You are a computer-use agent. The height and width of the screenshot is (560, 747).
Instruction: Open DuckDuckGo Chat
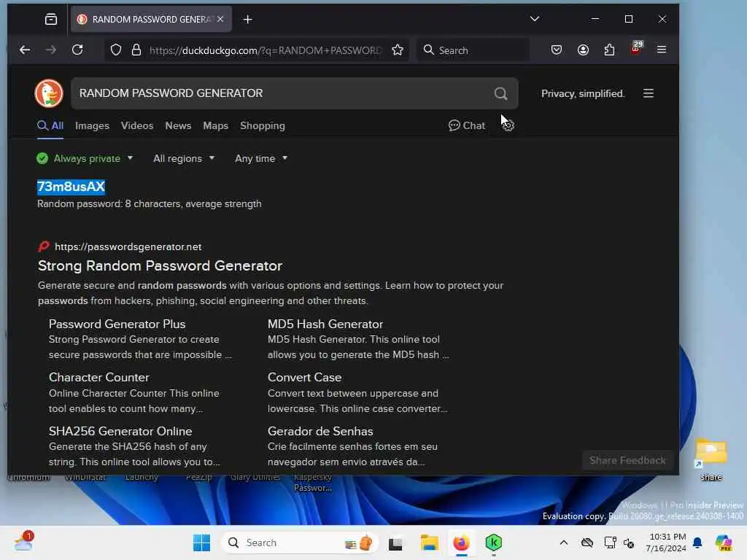[x=467, y=125]
